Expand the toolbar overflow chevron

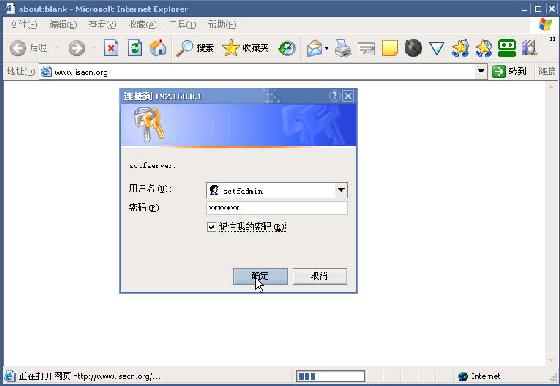point(552,39)
